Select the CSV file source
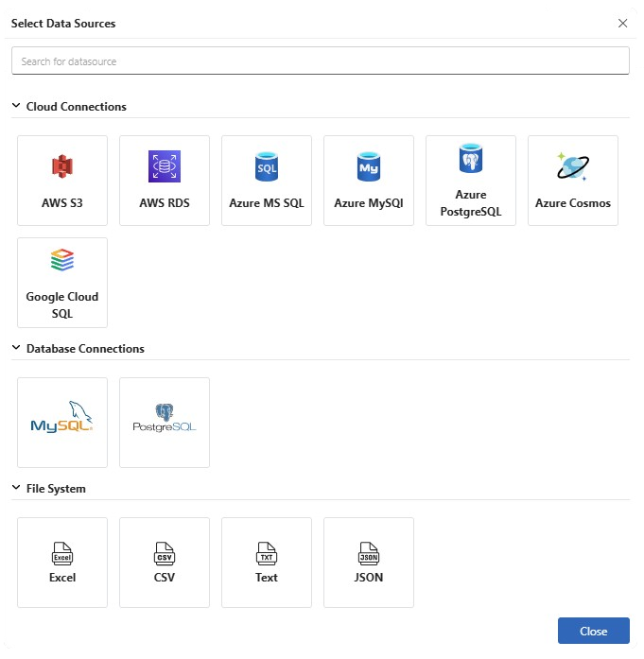 (x=165, y=563)
